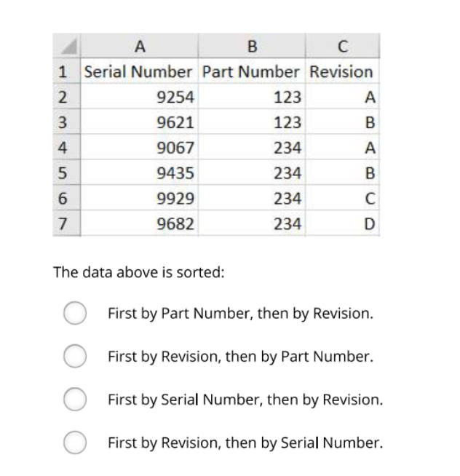
Task: Select cell containing serial number 9682
Action: click(x=139, y=224)
